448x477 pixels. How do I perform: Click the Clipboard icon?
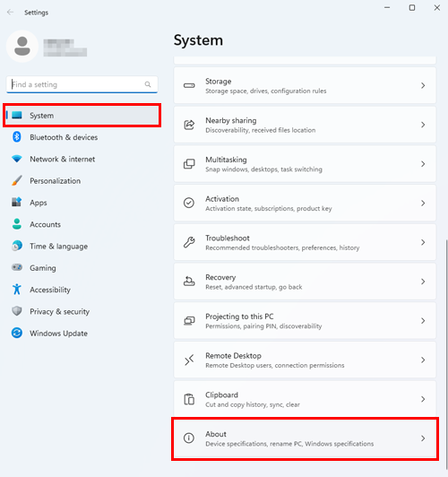pyautogui.click(x=189, y=399)
